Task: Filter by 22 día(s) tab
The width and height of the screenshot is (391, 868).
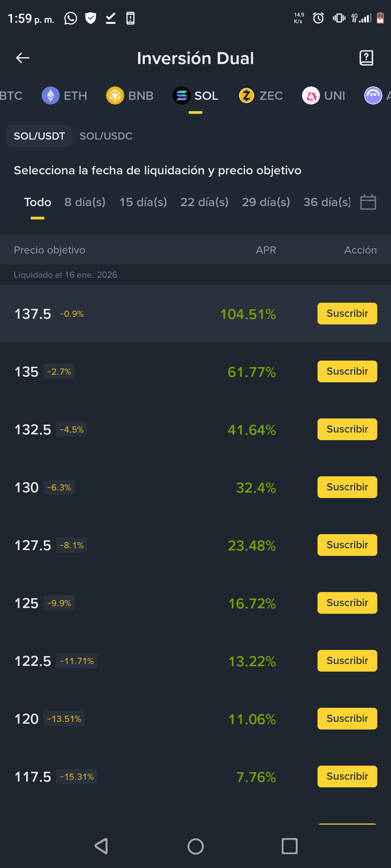Action: coord(204,202)
